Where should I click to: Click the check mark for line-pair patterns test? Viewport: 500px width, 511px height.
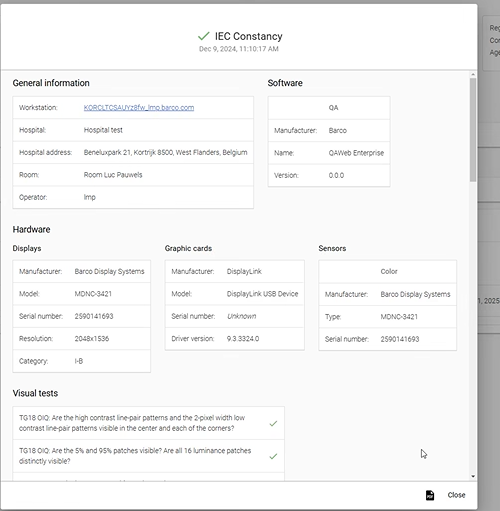tap(273, 423)
